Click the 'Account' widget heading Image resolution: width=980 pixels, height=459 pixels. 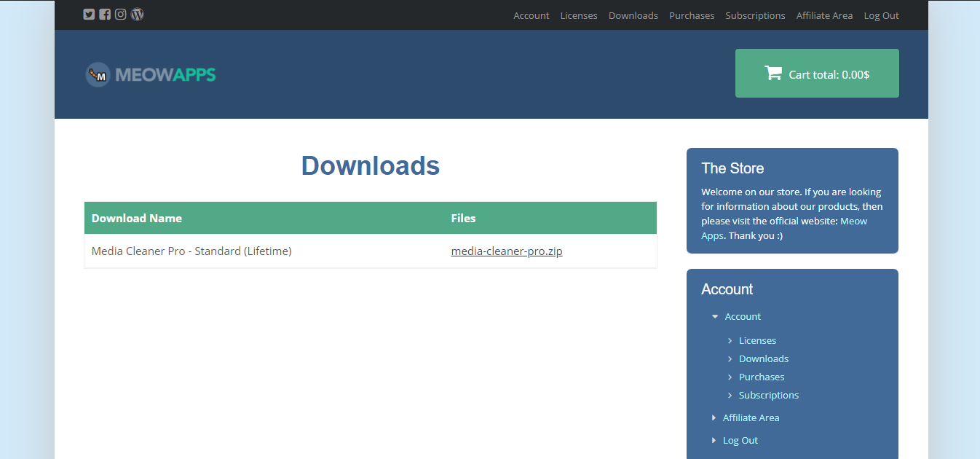[727, 289]
